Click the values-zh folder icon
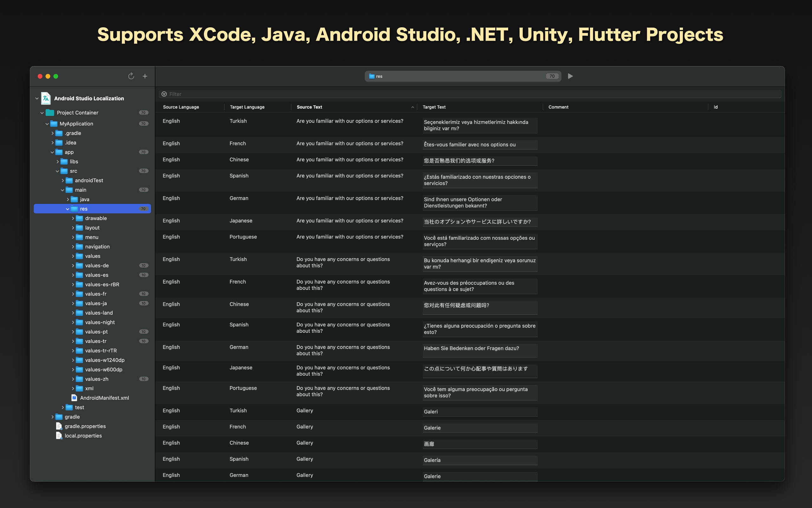The width and height of the screenshot is (812, 508). pyautogui.click(x=80, y=379)
